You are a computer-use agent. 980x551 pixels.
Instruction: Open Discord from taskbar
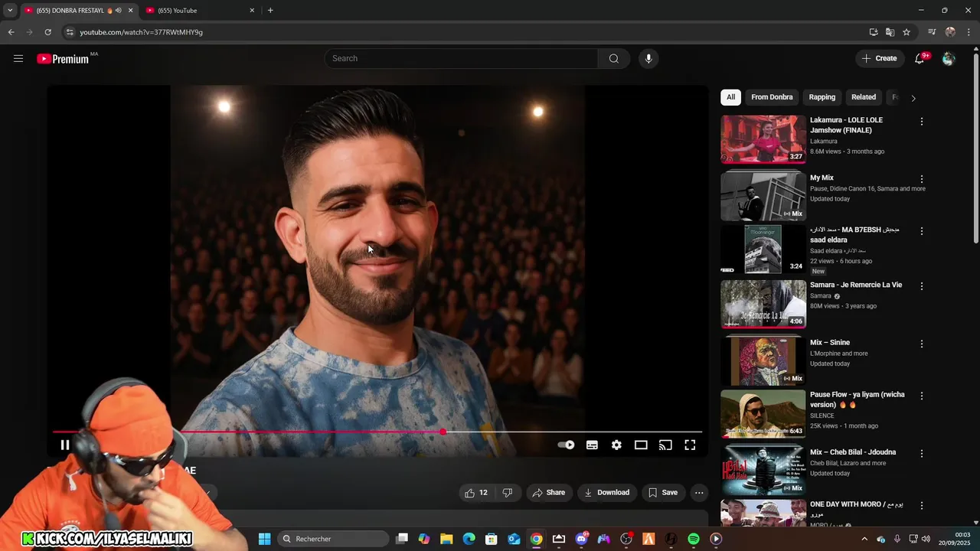582,540
